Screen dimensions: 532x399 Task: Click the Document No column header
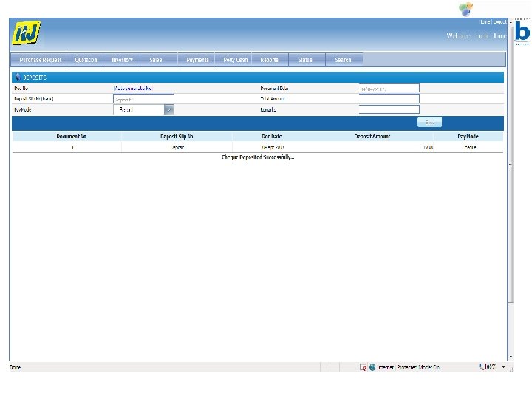coord(71,137)
